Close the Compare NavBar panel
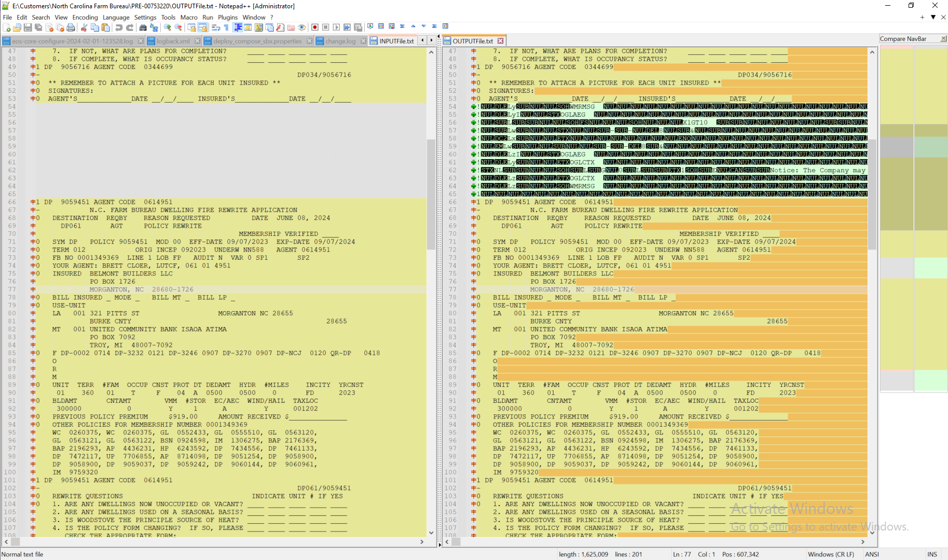The image size is (948, 560). (943, 39)
